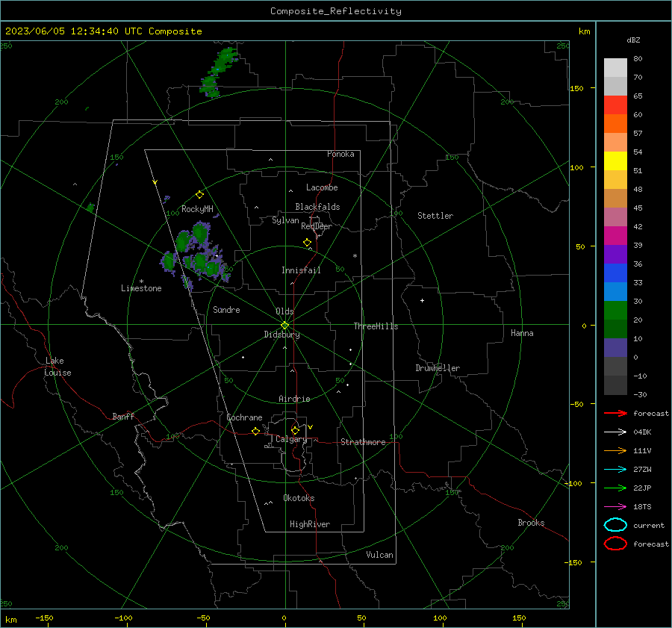Click the magenta 18TS arrow icon
The height and width of the screenshot is (628, 672).
[615, 507]
